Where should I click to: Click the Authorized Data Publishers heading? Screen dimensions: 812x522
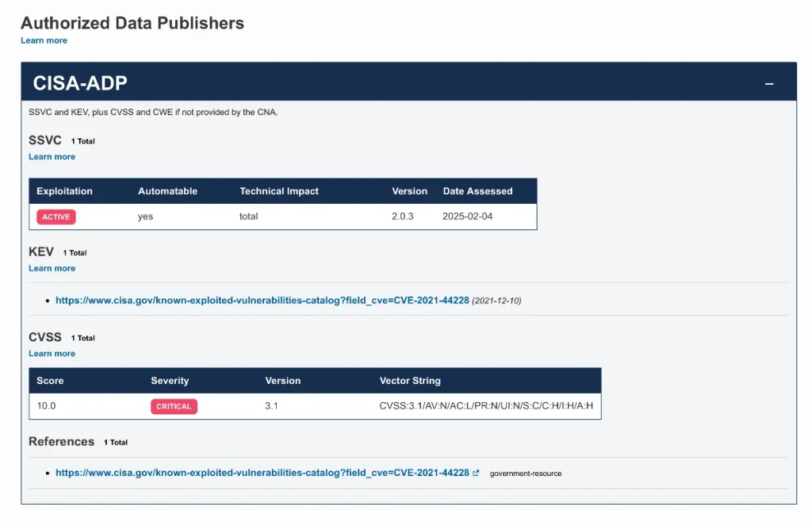pyautogui.click(x=132, y=23)
